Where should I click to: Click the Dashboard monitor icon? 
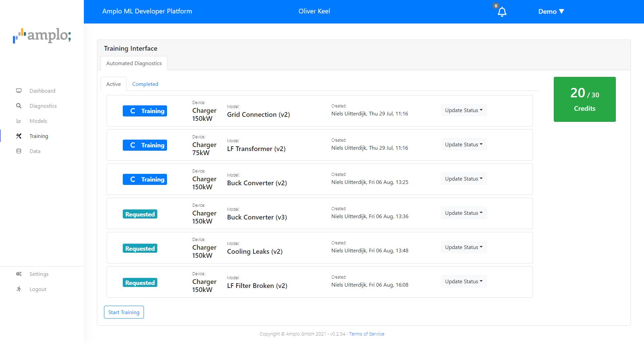coord(19,91)
